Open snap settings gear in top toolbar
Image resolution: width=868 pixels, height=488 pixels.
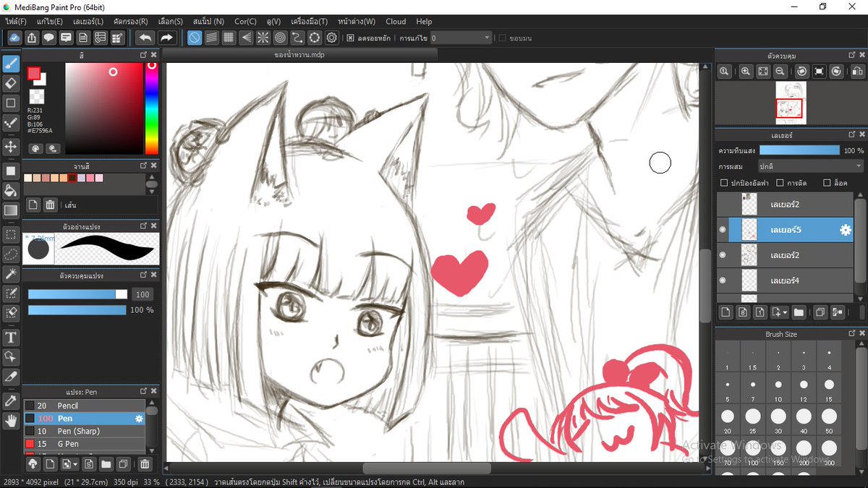332,38
